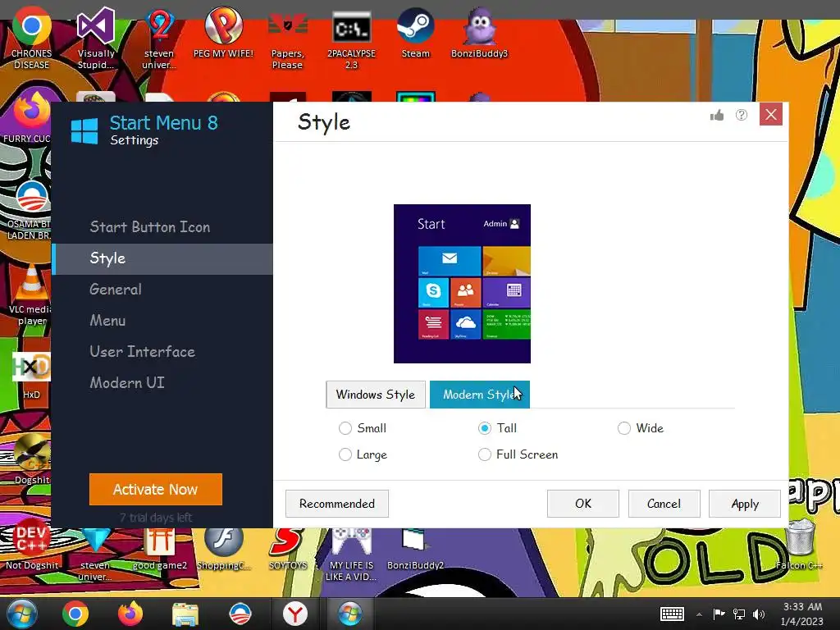The width and height of the screenshot is (840, 630).
Task: Open the BonziBuddy2 desktop icon
Action: click(415, 549)
